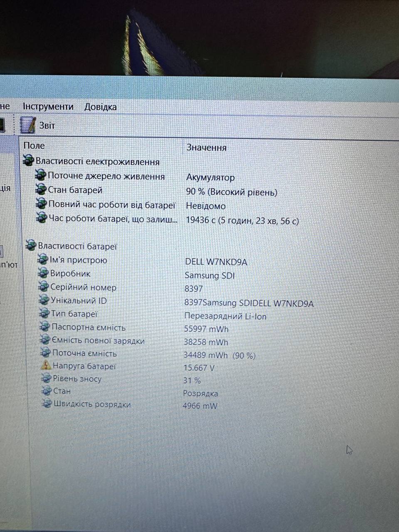Click the Значення column header
The image size is (399, 532).
point(207,148)
